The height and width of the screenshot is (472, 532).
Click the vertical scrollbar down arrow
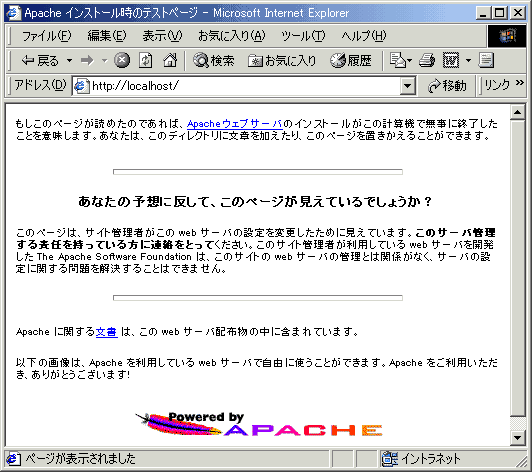[517, 437]
